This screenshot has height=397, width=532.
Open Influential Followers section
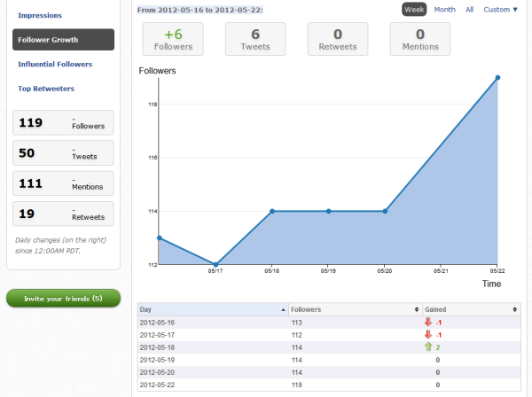(55, 64)
